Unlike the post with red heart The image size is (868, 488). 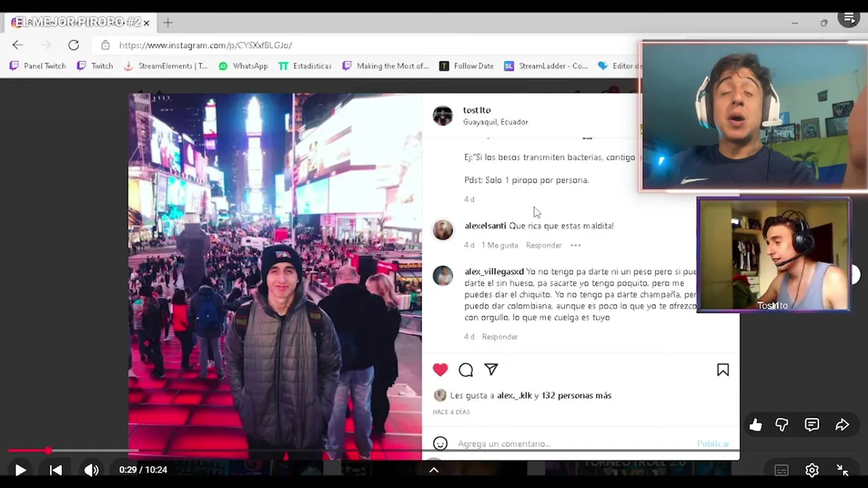440,369
